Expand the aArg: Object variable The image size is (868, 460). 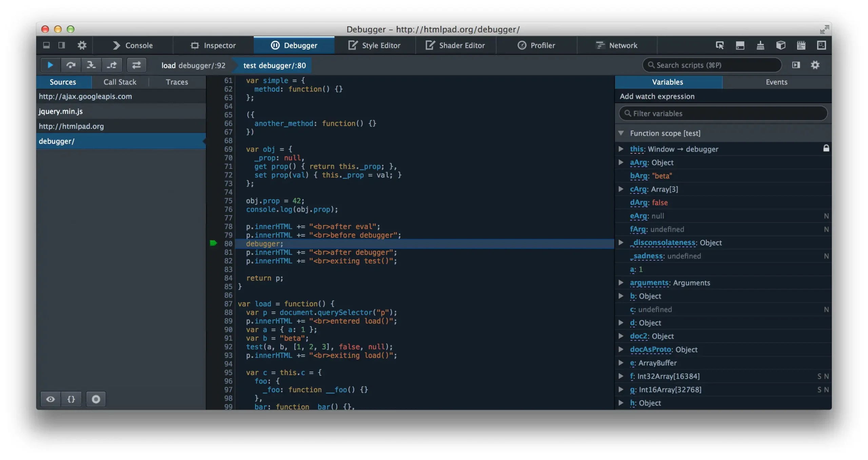click(x=621, y=162)
